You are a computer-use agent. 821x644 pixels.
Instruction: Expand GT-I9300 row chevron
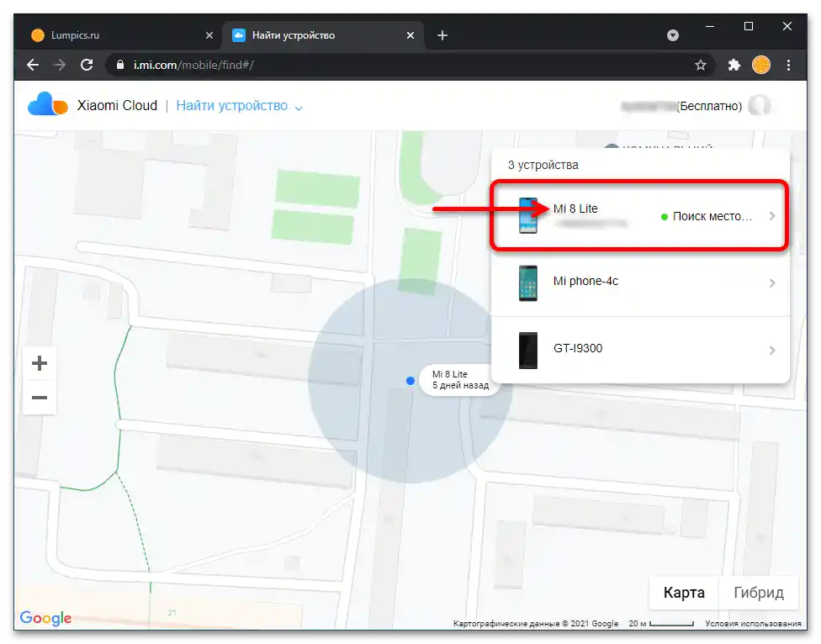click(771, 350)
